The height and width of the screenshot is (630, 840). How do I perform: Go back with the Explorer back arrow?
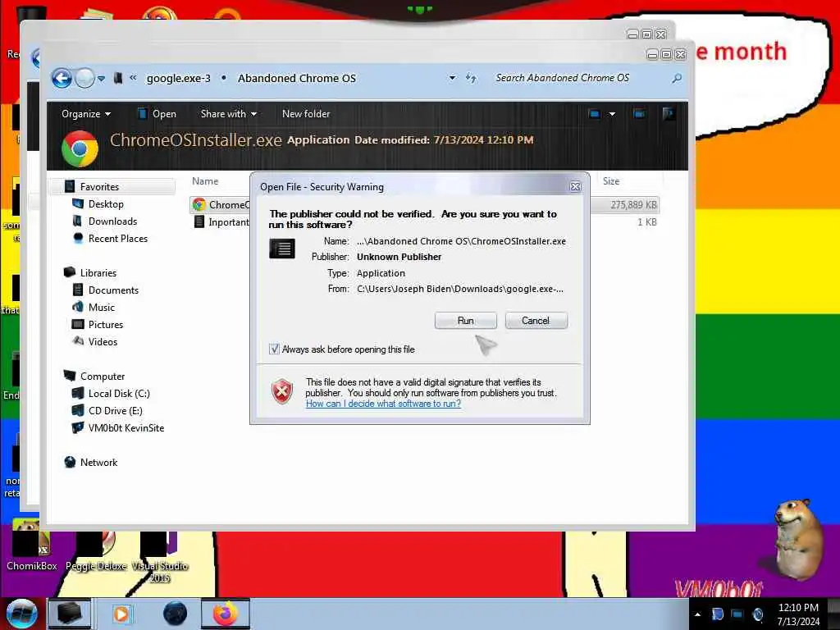pyautogui.click(x=62, y=78)
